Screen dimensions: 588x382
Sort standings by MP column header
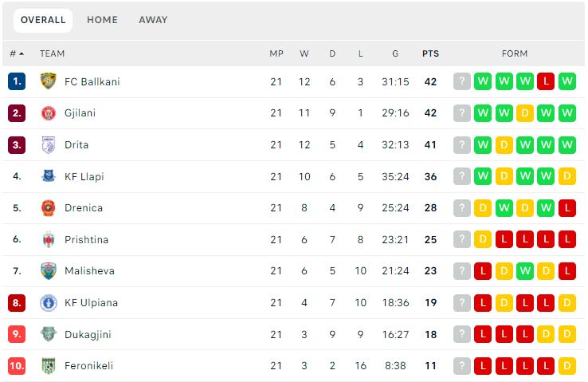276,53
